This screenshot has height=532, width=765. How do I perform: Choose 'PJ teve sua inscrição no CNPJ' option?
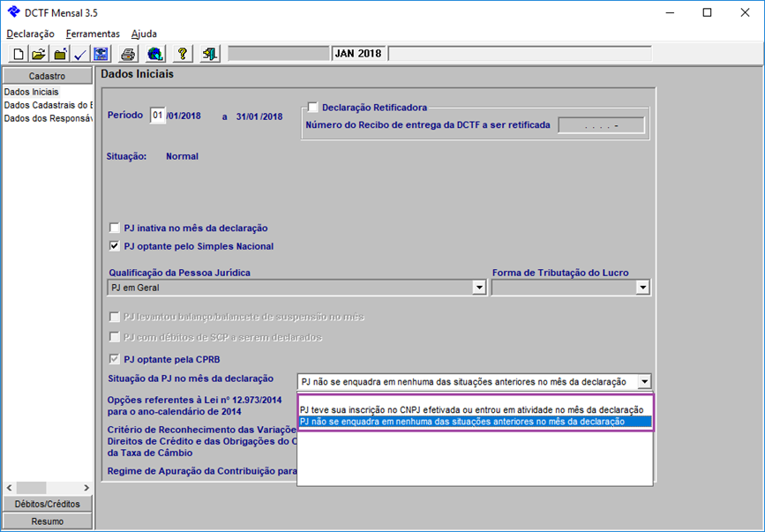pos(472,409)
